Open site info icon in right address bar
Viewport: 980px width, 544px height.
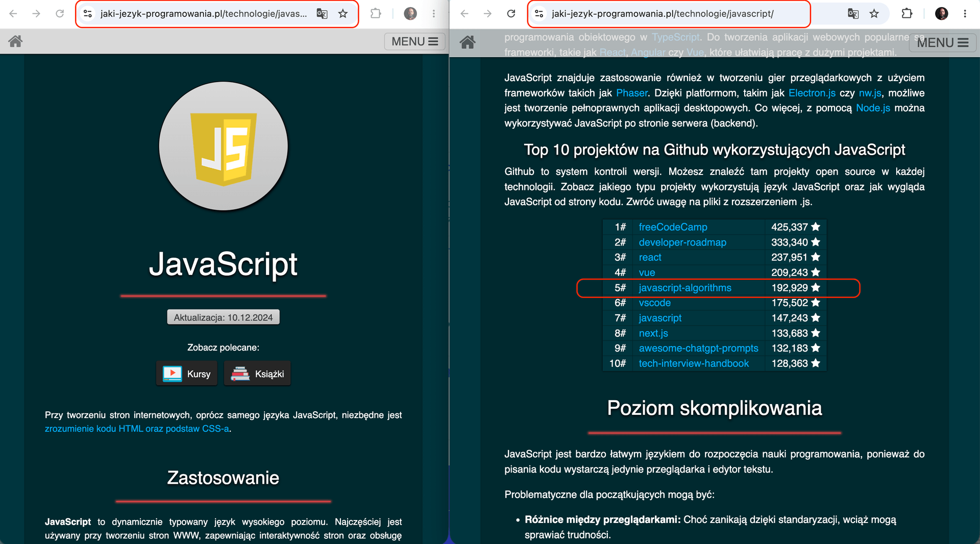pyautogui.click(x=539, y=14)
